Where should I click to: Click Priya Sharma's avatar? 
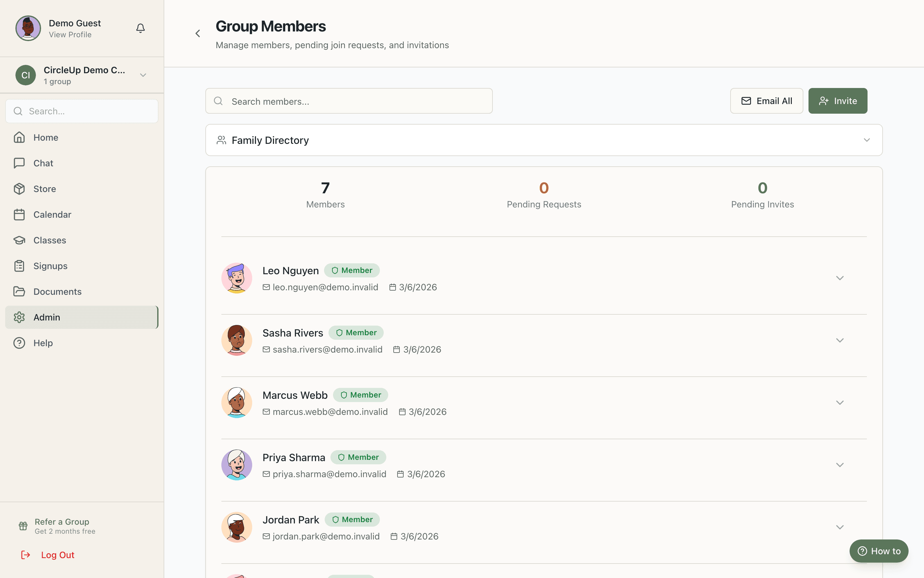click(237, 465)
